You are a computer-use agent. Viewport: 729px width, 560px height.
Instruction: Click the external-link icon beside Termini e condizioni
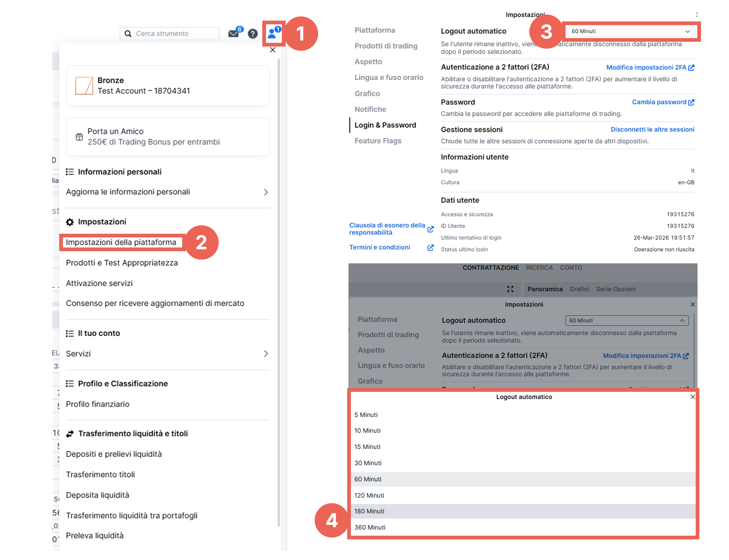click(x=430, y=247)
